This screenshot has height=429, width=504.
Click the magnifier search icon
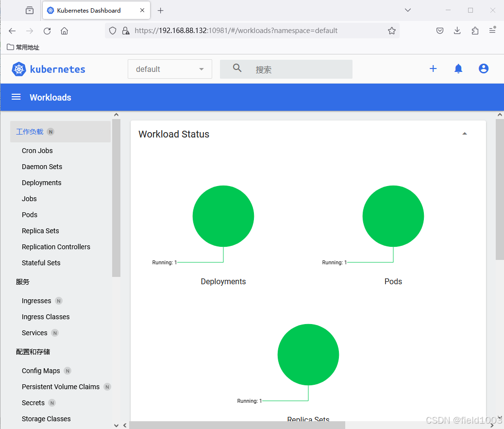click(x=237, y=68)
